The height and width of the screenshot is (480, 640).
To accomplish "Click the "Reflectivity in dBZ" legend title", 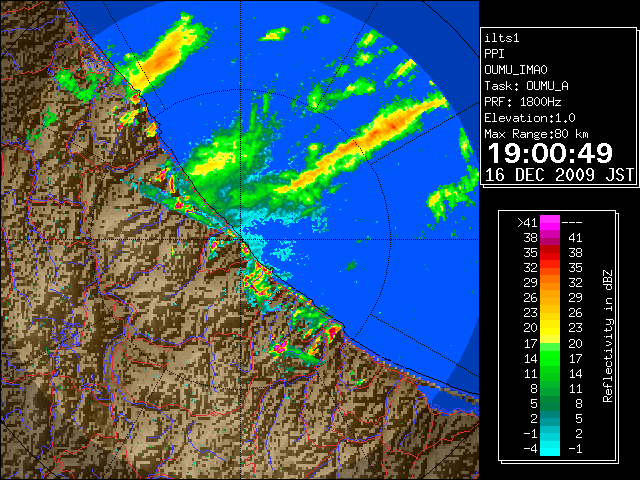I will (x=608, y=336).
